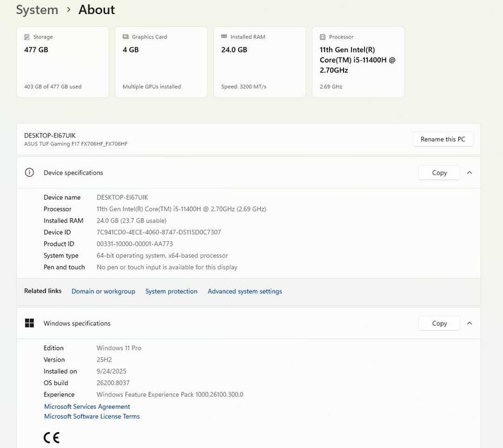Select 'Multiple GPUs installed' text

(152, 86)
